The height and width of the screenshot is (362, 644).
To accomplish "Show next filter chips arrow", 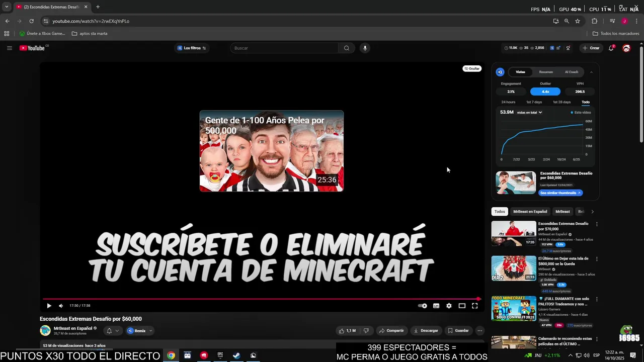I will [x=592, y=212].
